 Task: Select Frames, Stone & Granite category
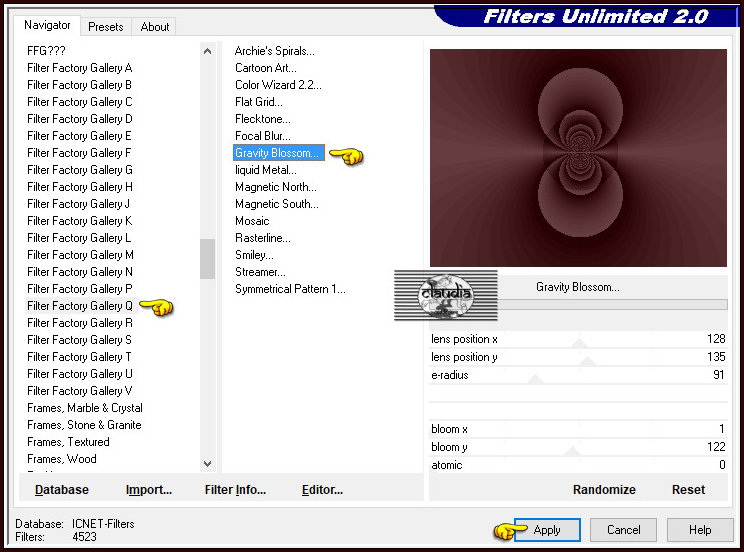[x=84, y=425]
